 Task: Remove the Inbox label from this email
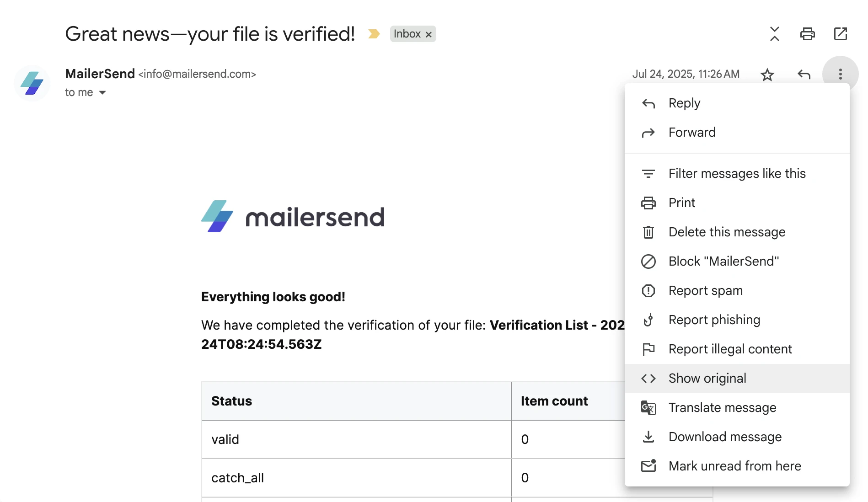point(429,34)
